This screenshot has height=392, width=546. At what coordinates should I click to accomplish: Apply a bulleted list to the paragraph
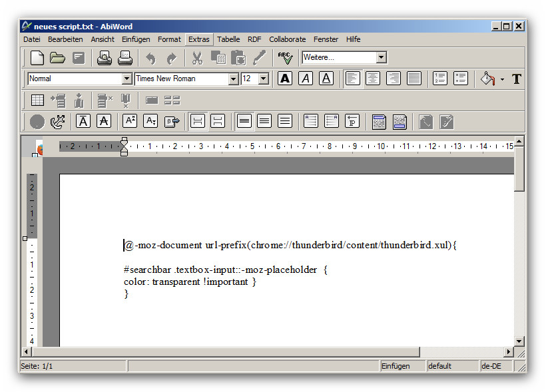click(460, 79)
